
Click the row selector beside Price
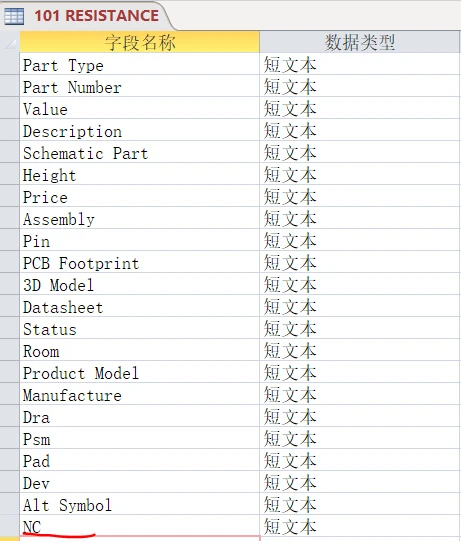(10, 197)
